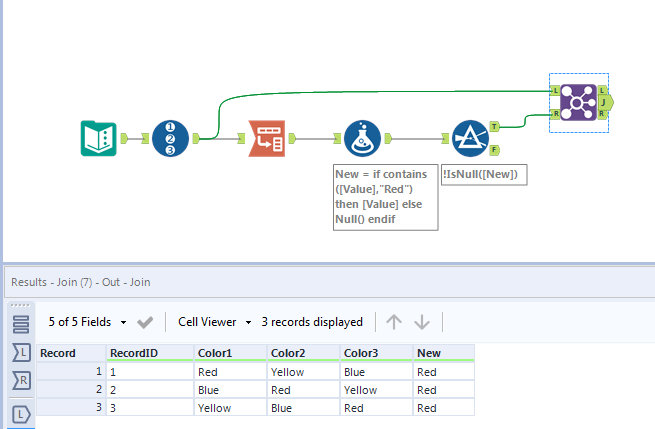Viewport: 655px width, 429px height.
Task: View the L output anchor data in Results
Action: 21,414
